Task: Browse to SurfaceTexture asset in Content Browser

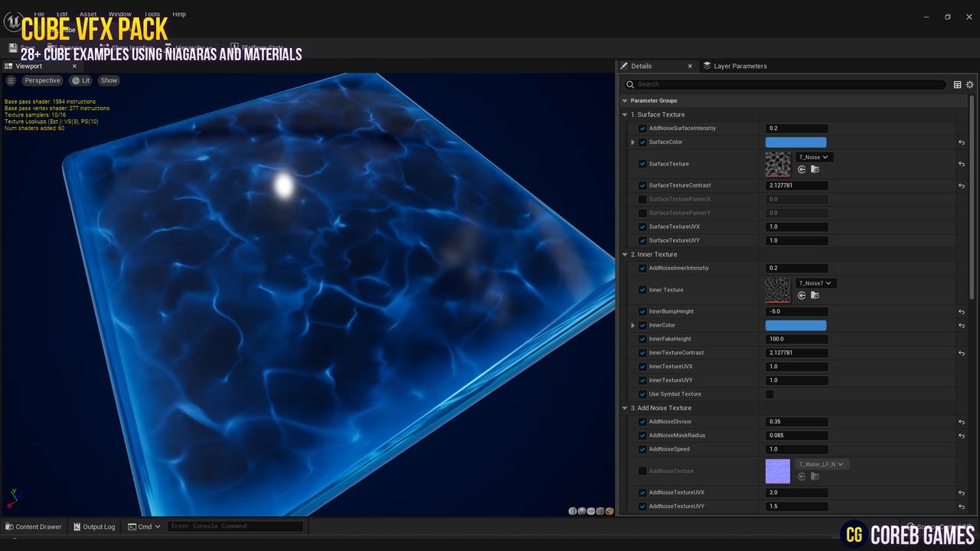Action: click(815, 169)
